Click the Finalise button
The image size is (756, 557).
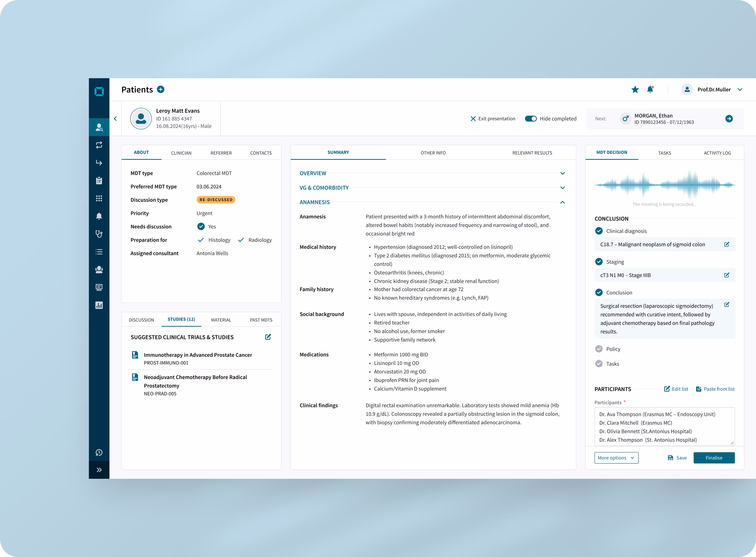pos(714,458)
